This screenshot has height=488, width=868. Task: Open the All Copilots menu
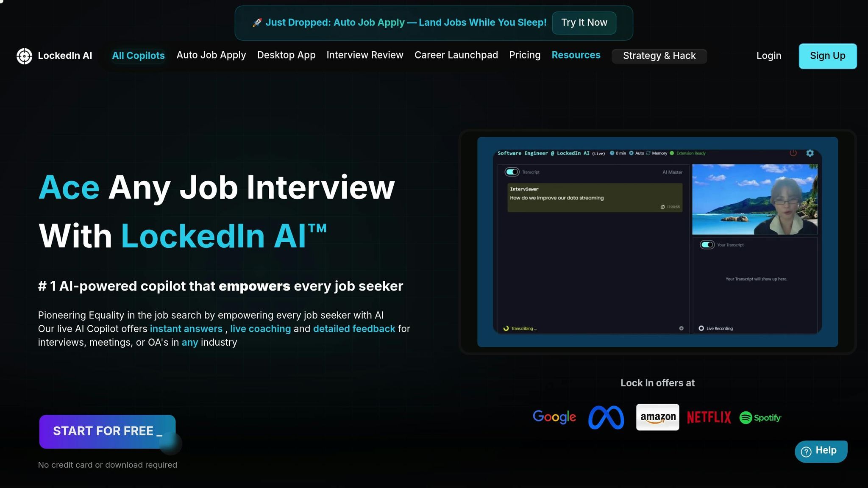[138, 55]
